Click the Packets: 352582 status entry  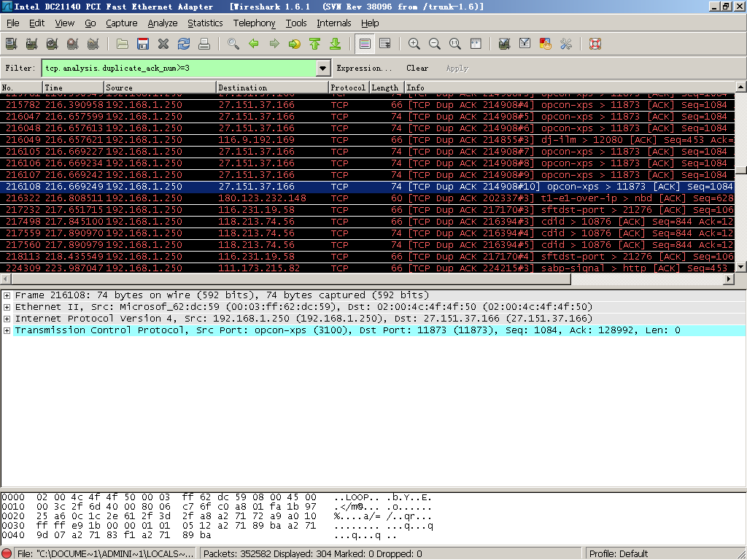391,554
